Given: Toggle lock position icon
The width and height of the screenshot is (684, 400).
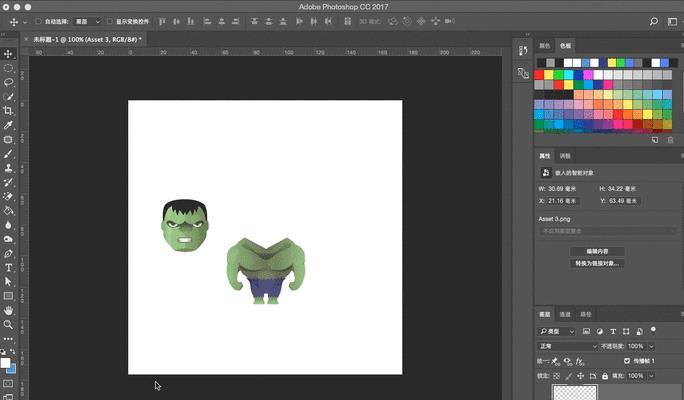Looking at the screenshot, I should tap(581, 376).
